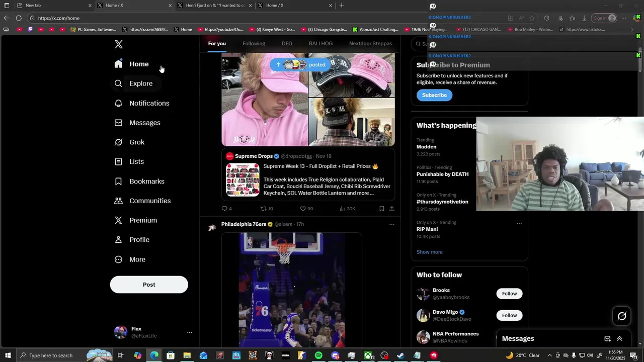Select the BALLHOG tab
644x362 pixels.
[x=320, y=44]
